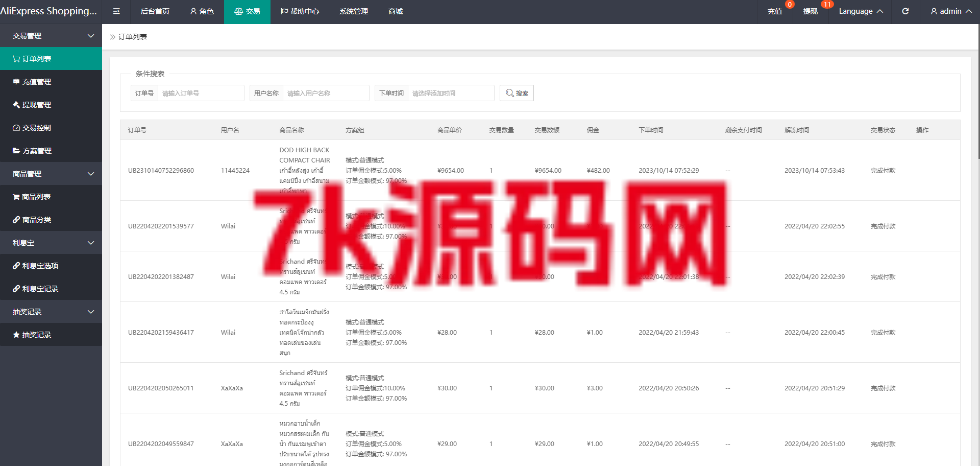This screenshot has width=980, height=466.
Task: Open 利息宝记录 in the sidebar
Action: coord(51,289)
